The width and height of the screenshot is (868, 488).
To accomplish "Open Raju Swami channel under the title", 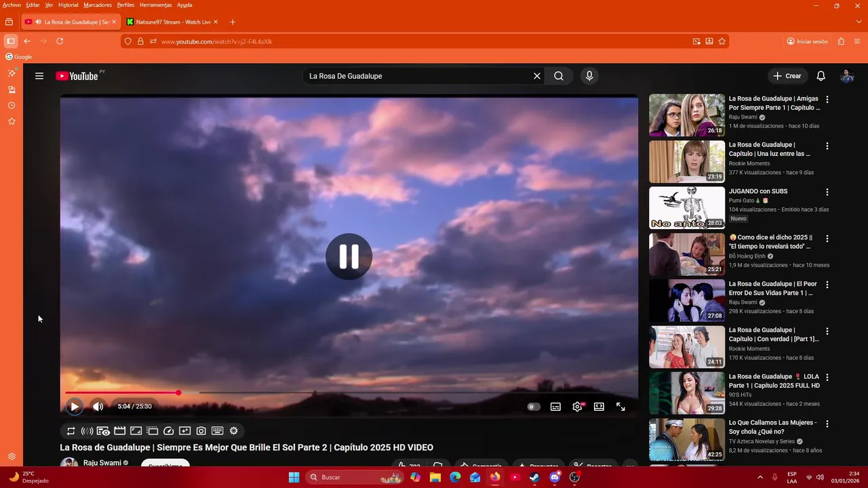I will click(102, 463).
